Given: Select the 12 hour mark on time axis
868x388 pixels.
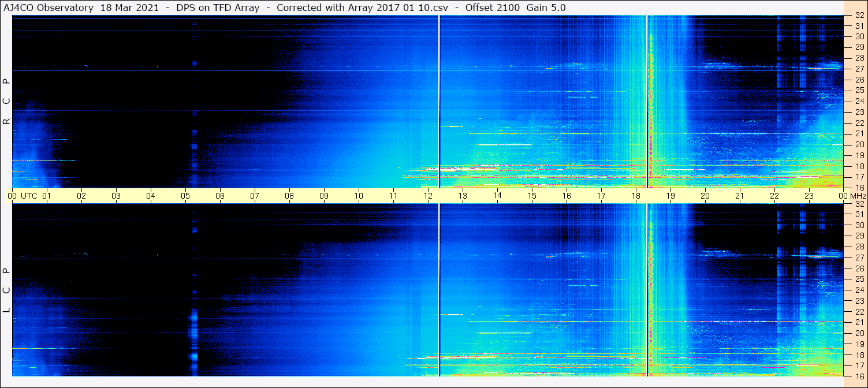Looking at the screenshot, I should [428, 196].
